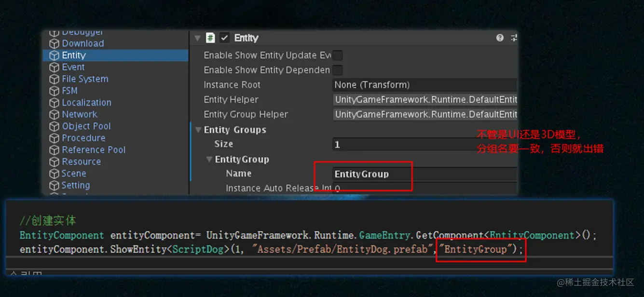Click the cube icon beside Download
This screenshot has height=297, width=644.
click(x=55, y=44)
